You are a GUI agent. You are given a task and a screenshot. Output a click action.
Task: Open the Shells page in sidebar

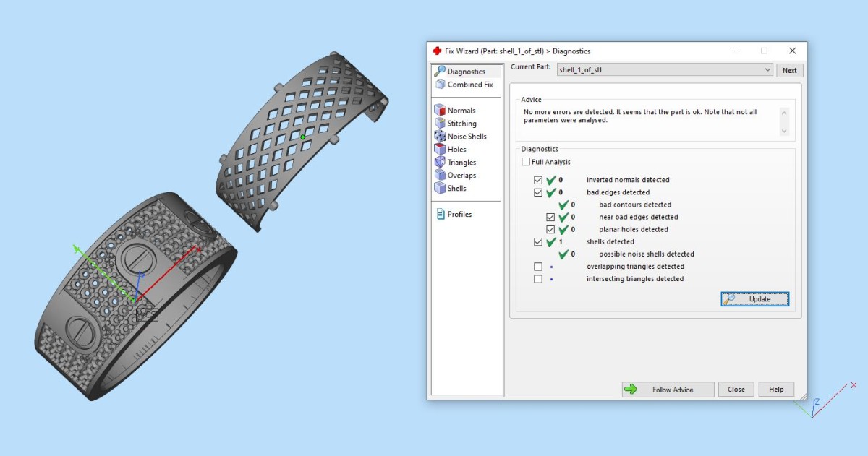(x=456, y=189)
